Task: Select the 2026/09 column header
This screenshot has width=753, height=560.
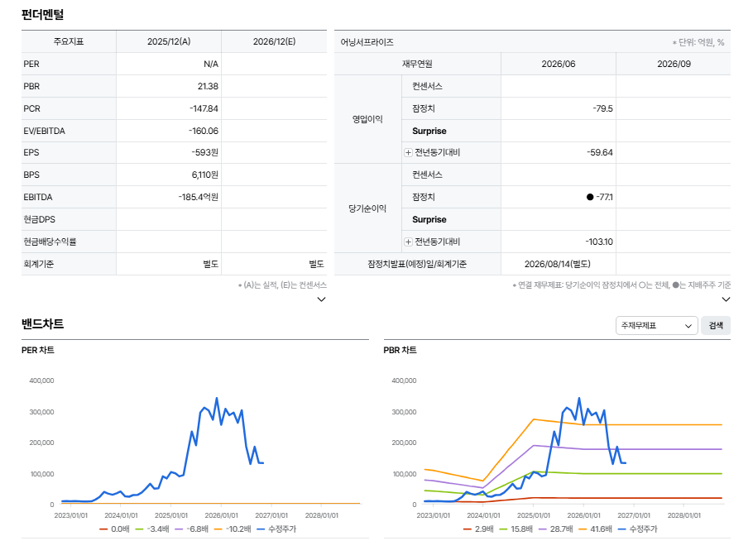Action: click(x=674, y=64)
